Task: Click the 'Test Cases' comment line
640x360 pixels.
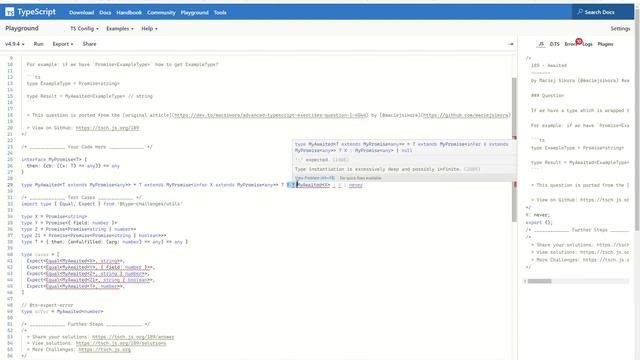Action: click(x=82, y=198)
